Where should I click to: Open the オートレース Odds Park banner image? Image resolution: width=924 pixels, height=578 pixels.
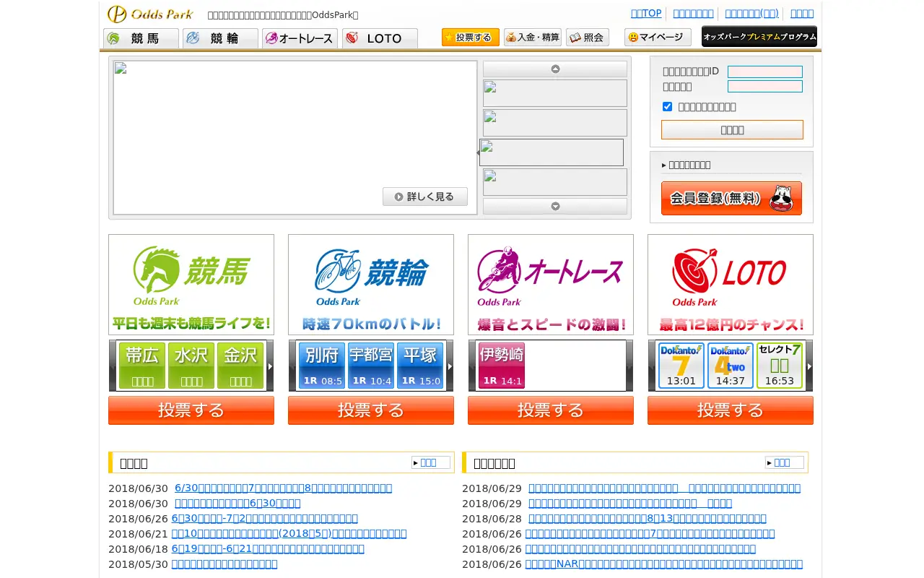point(551,285)
